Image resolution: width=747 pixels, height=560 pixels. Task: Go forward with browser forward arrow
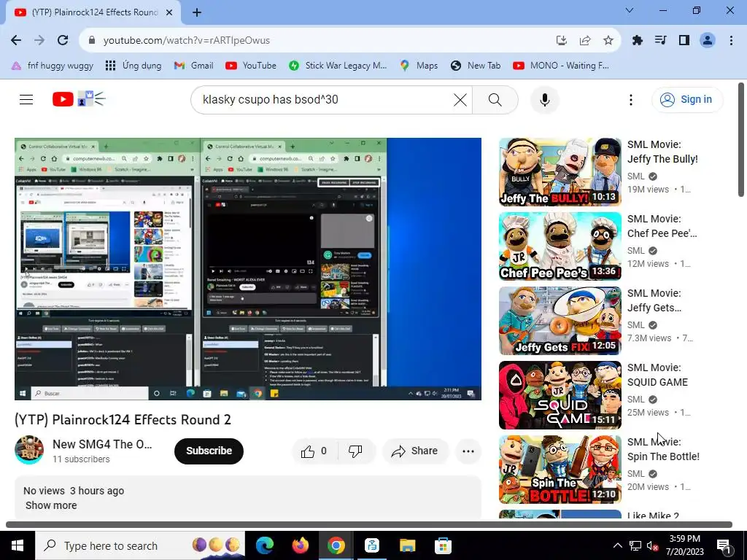(x=39, y=41)
